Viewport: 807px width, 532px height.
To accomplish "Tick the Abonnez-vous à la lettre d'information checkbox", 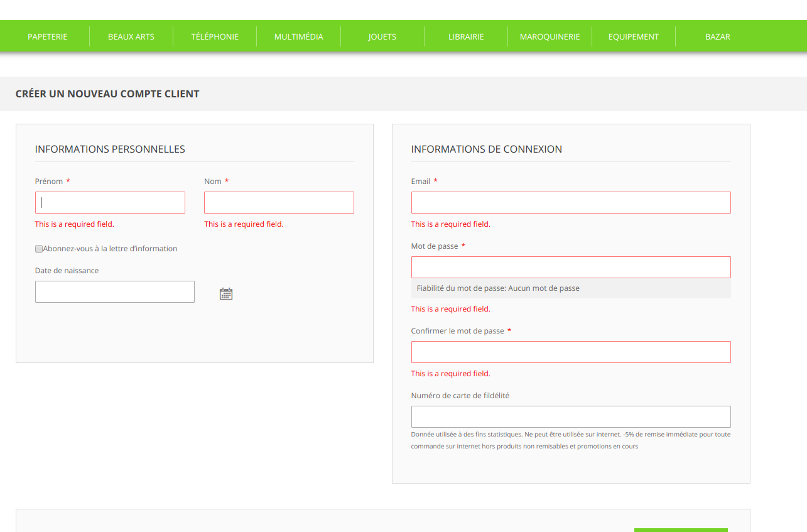I will (39, 249).
